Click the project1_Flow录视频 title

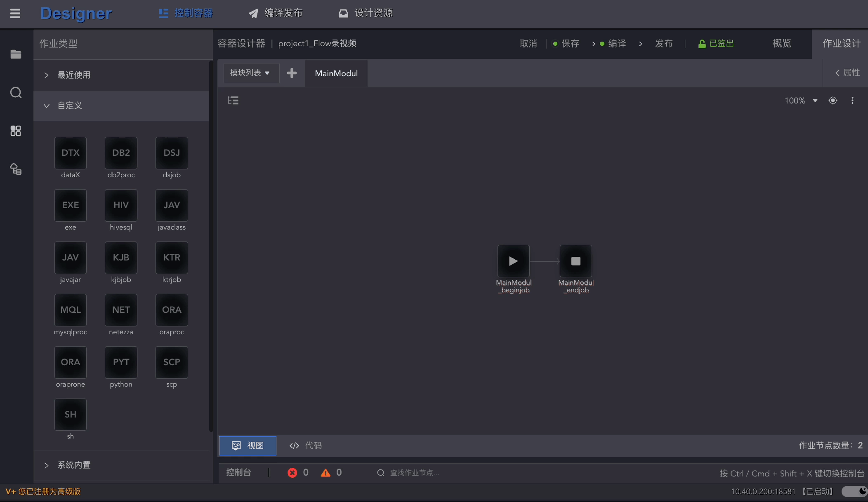pos(317,43)
